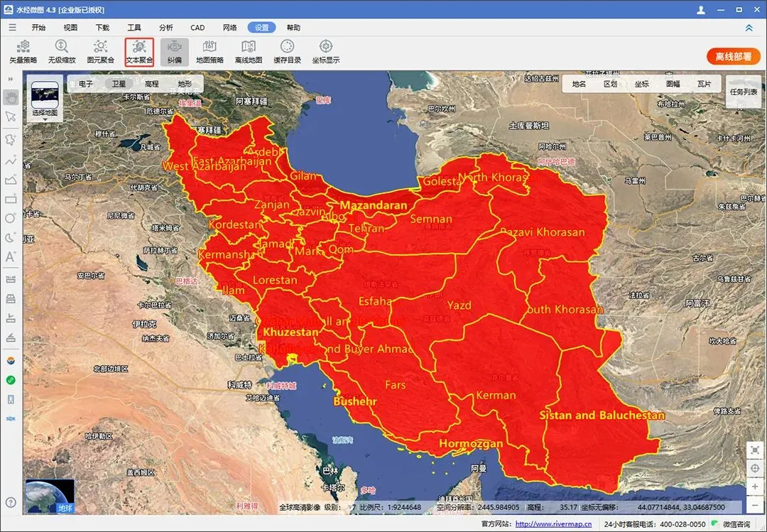The width and height of the screenshot is (767, 532).
Task: Open the 网络 menu tab
Action: click(x=230, y=28)
